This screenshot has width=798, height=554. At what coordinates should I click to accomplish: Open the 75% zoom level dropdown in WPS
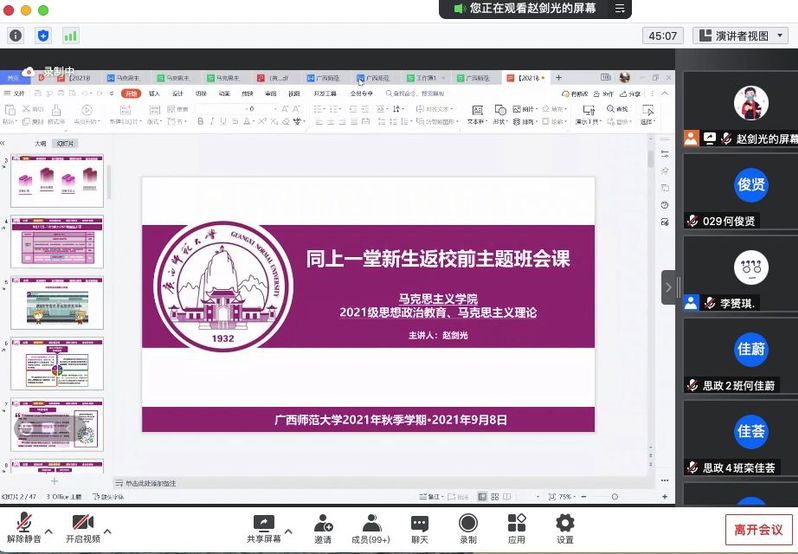coord(565,497)
